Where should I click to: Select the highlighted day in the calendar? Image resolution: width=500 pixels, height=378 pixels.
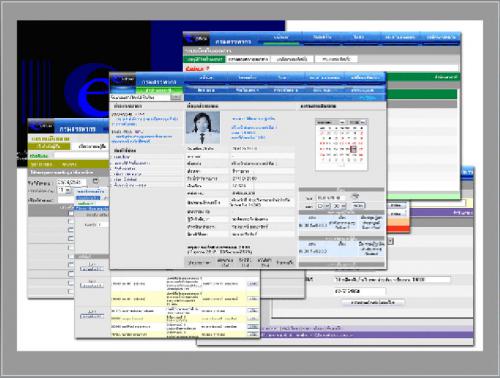(354, 149)
